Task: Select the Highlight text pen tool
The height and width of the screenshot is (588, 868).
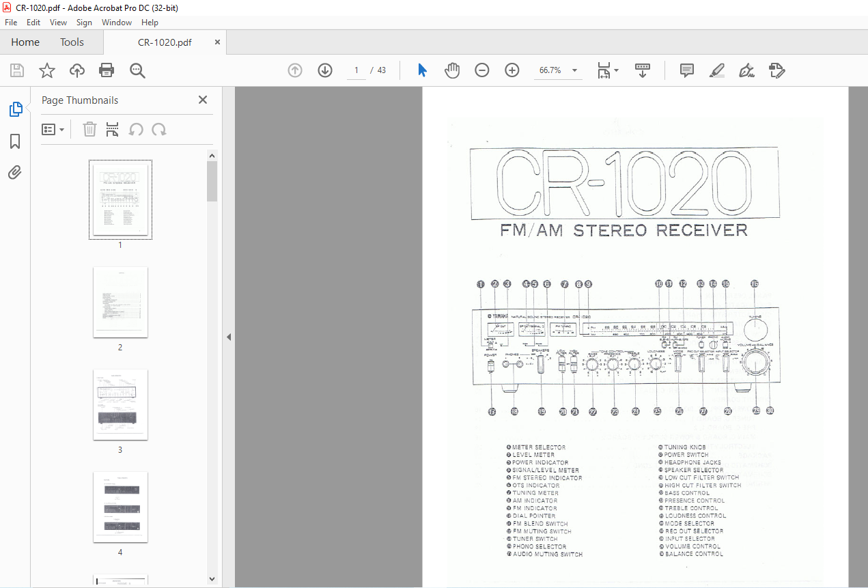Action: [x=717, y=70]
